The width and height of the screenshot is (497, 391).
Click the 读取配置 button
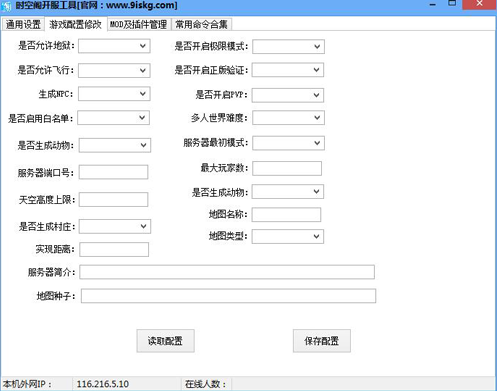[166, 341]
